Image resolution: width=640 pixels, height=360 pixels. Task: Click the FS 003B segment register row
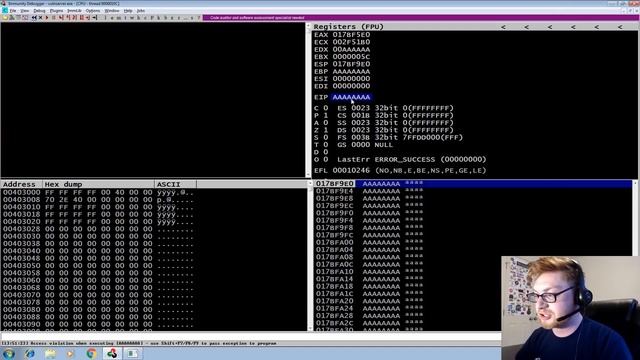400,138
